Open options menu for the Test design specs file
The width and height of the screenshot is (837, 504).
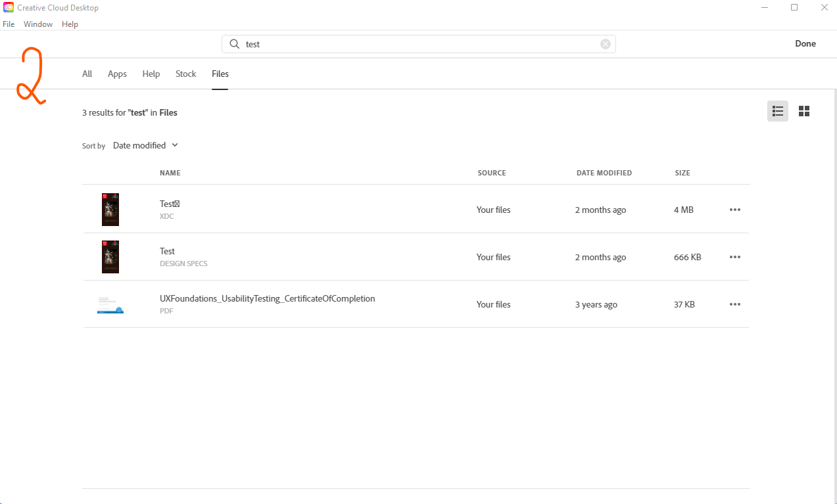[x=734, y=257]
